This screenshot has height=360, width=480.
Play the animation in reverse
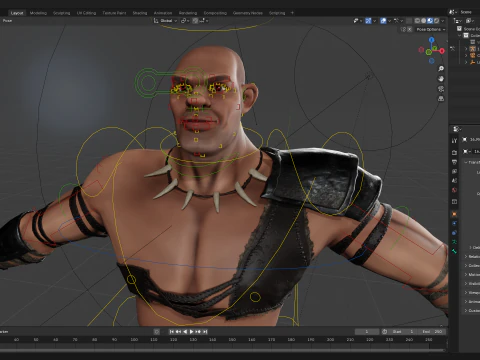[185, 332]
